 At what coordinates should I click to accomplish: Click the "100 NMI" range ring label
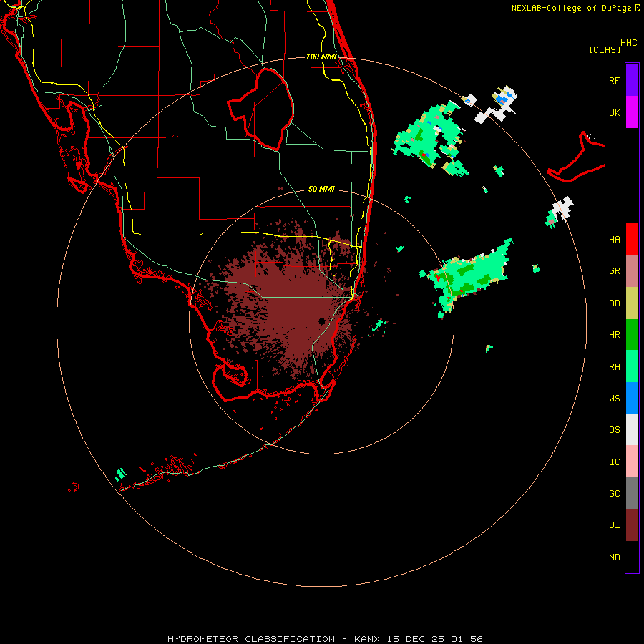click(321, 57)
